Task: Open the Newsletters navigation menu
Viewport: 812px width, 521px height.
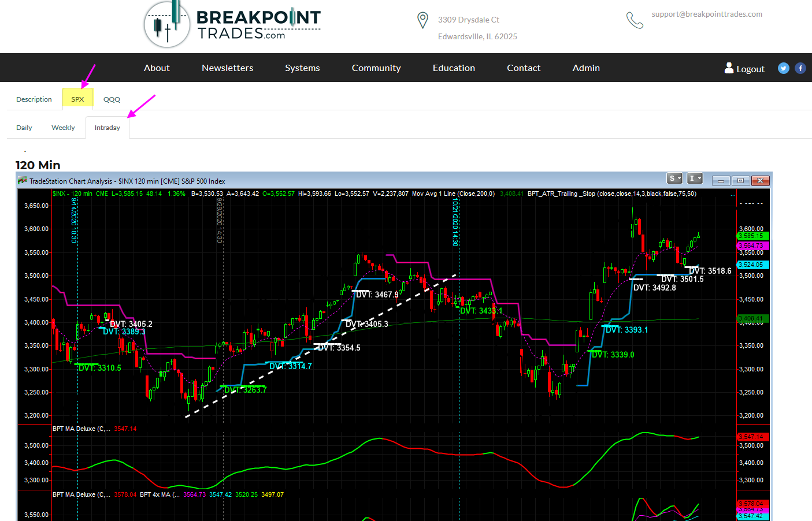Action: coord(227,68)
